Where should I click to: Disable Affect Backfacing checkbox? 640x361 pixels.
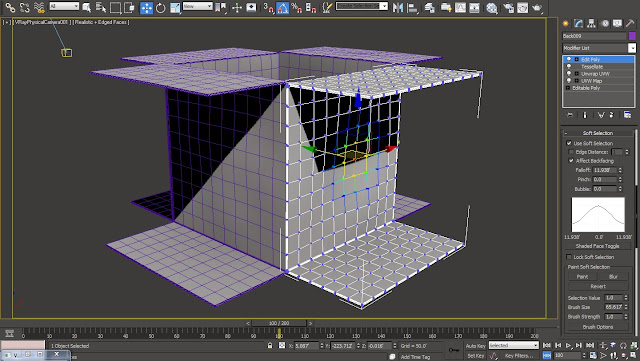click(x=571, y=161)
